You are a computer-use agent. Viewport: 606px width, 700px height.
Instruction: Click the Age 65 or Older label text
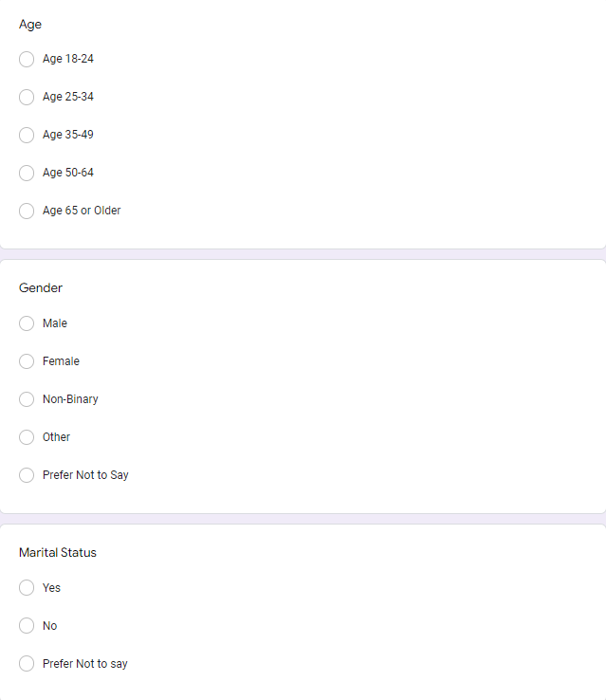coord(82,211)
